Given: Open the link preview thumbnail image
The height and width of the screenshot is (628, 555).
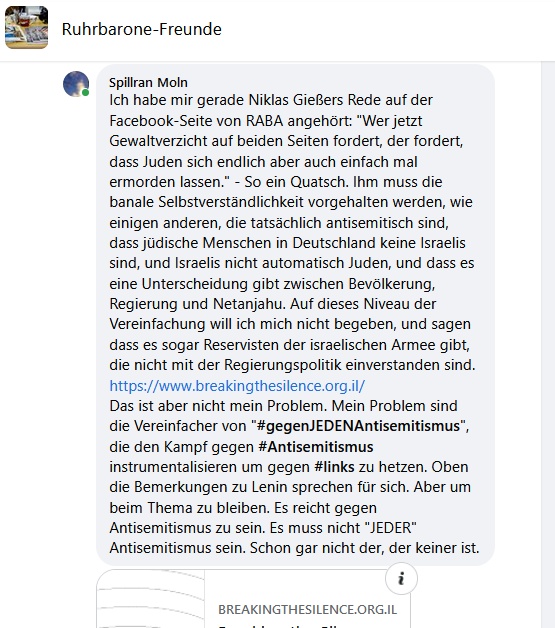Looking at the screenshot, I should tap(151, 599).
